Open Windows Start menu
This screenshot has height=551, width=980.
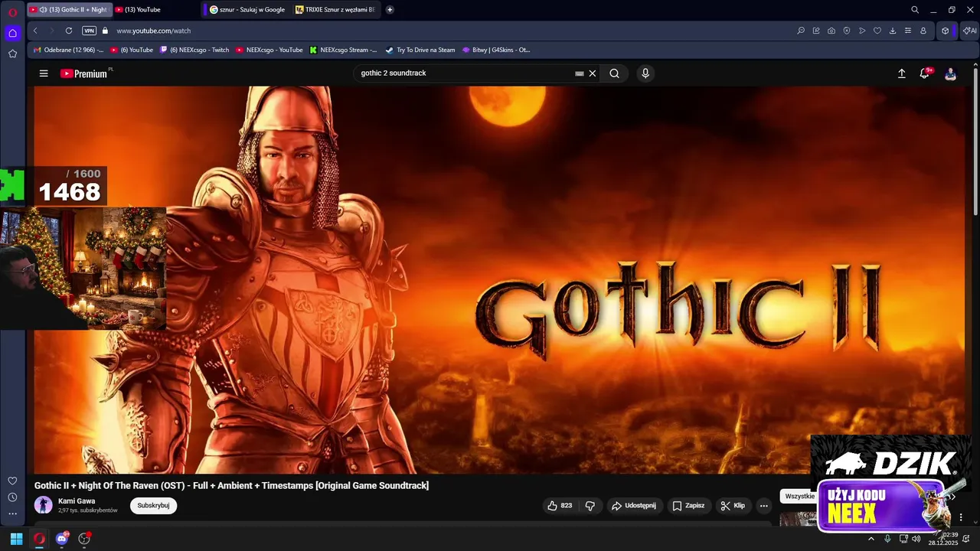tap(16, 539)
